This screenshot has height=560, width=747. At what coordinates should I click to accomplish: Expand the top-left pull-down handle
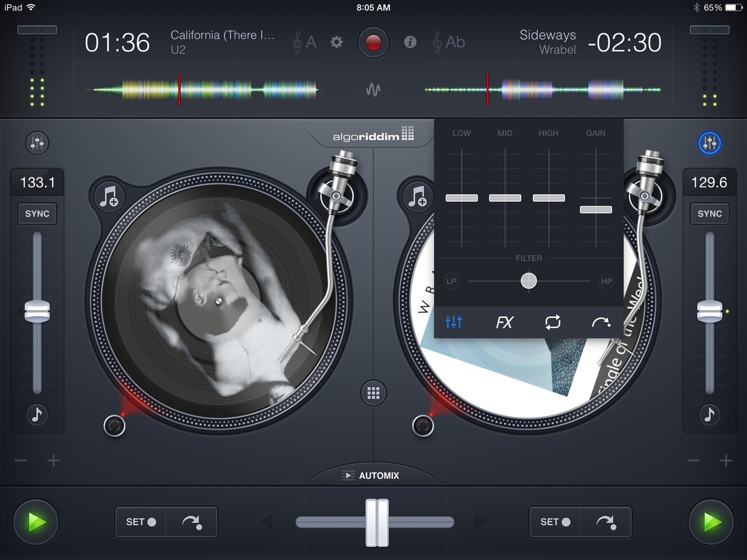(37, 30)
